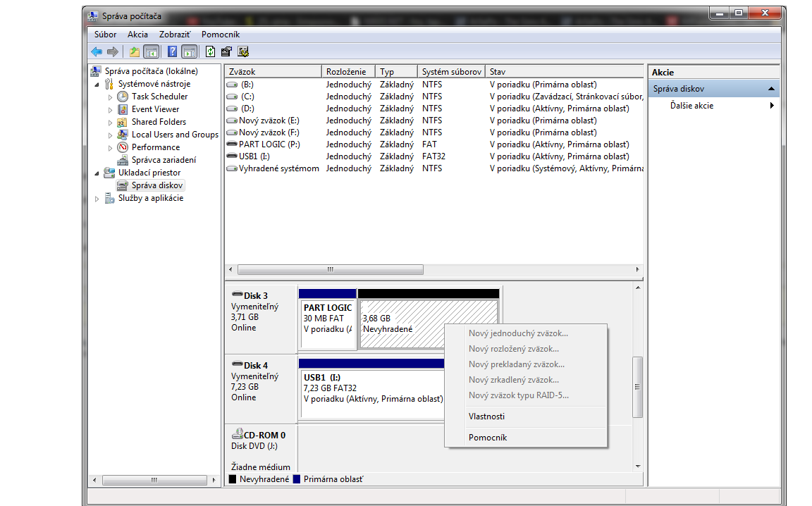
Task: Toggle the Show/Hide Action Pane button
Action: click(189, 51)
